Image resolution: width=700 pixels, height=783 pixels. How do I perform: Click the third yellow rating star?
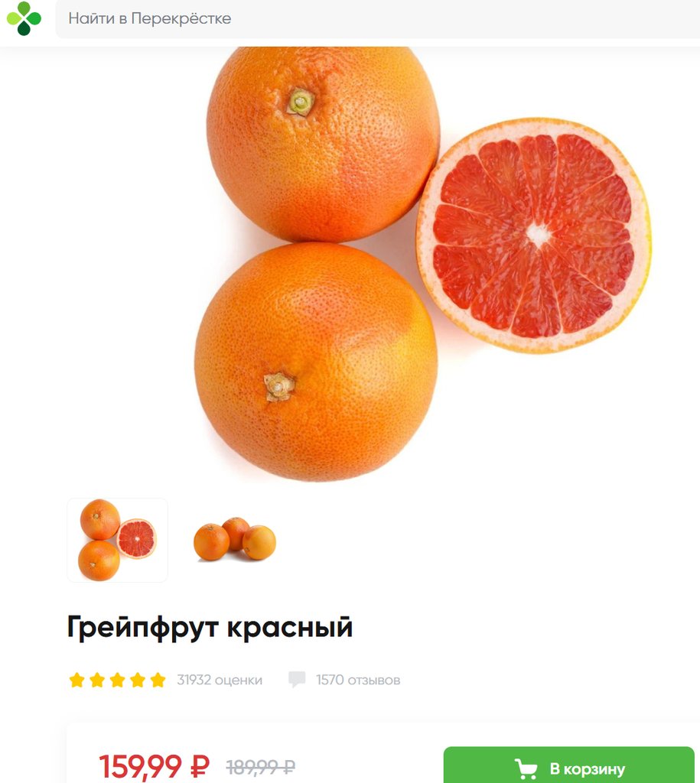coord(117,680)
